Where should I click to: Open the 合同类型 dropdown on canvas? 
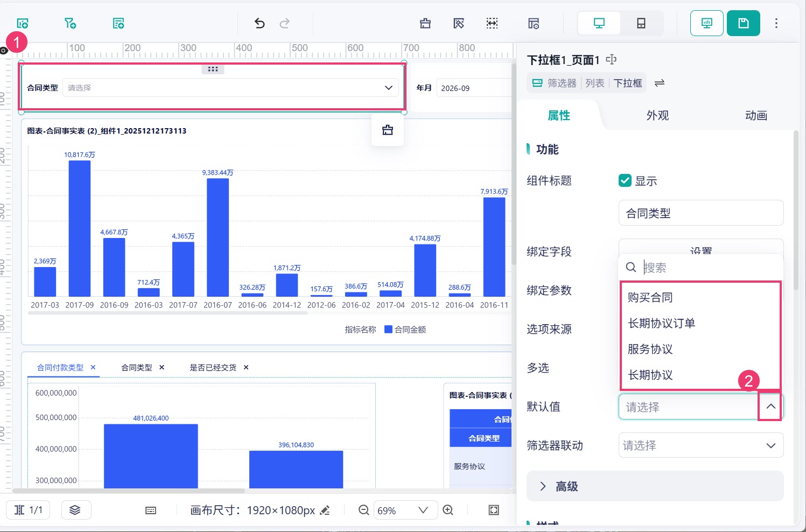(230, 88)
